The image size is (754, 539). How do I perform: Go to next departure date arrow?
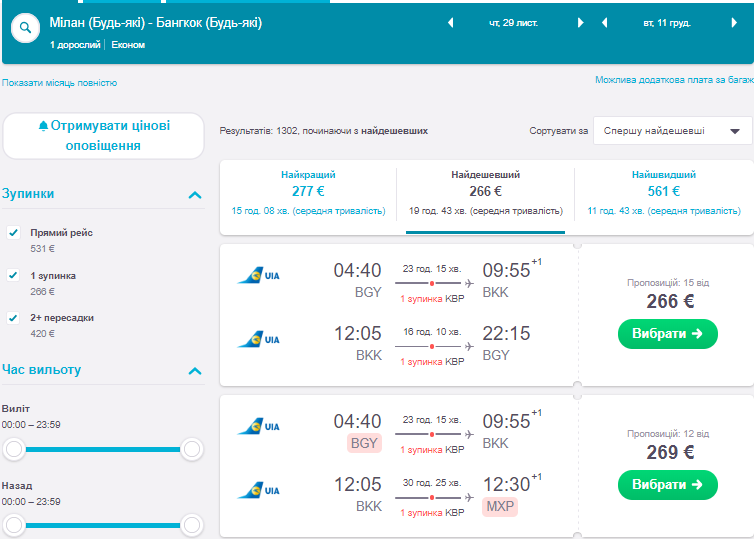(x=578, y=22)
